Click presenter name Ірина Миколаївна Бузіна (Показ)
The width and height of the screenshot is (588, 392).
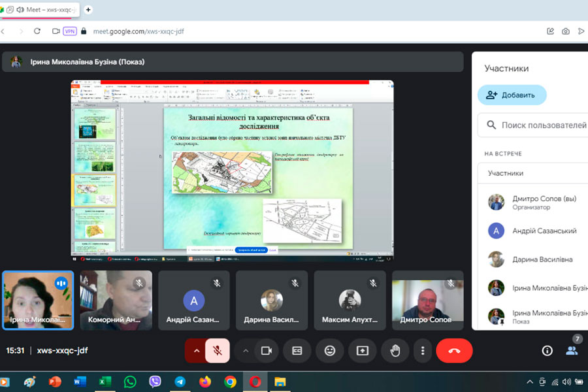(88, 62)
